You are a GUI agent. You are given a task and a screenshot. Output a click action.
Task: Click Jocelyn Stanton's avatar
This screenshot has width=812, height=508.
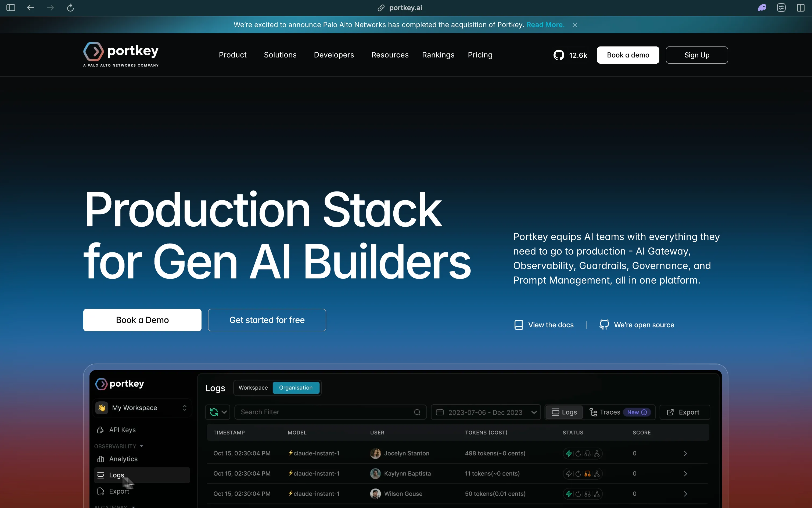[x=375, y=453]
